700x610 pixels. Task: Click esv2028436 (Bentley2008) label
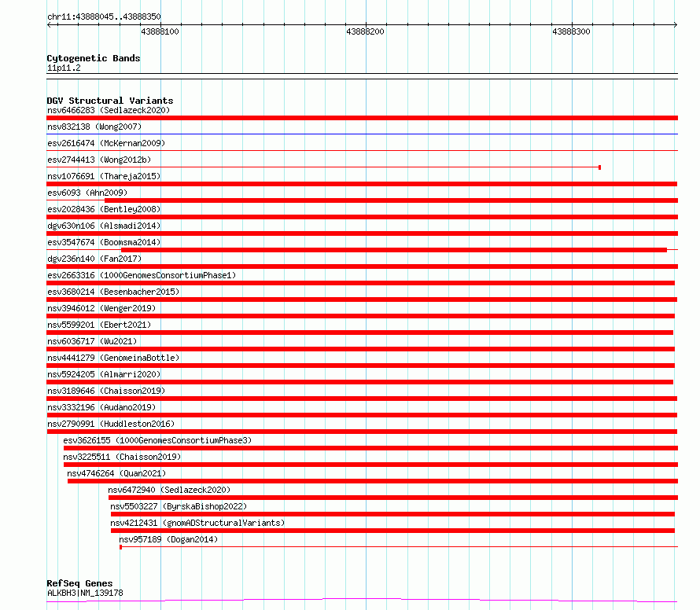[x=104, y=209]
